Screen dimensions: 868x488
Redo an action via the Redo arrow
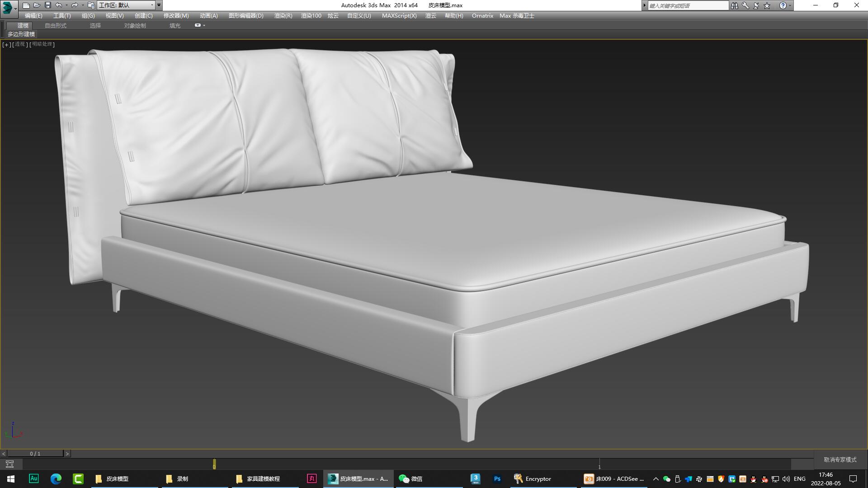click(74, 5)
